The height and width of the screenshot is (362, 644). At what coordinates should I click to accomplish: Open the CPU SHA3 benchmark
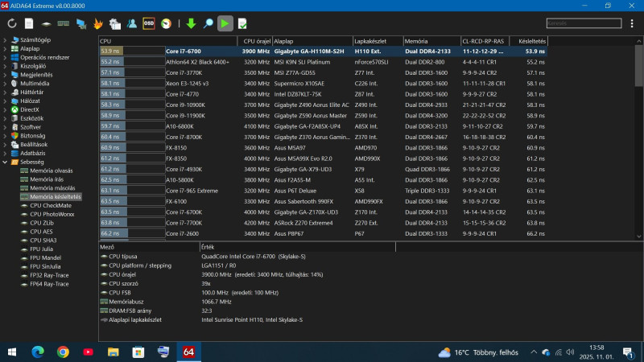coord(43,241)
